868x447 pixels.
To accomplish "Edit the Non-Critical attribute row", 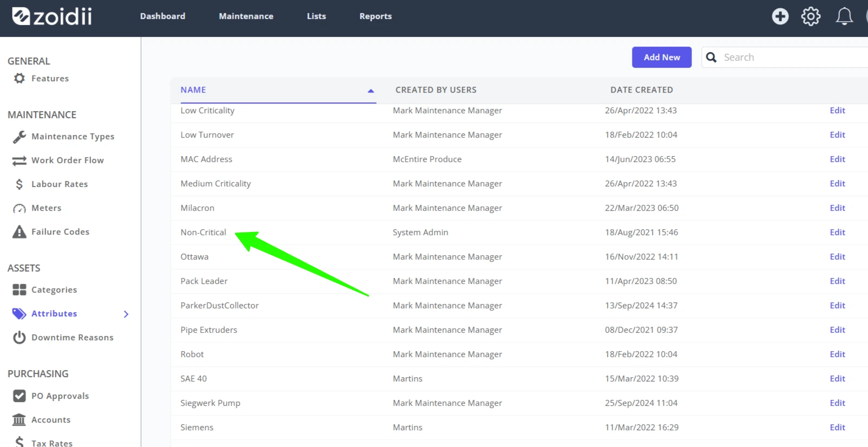I will 837,232.
